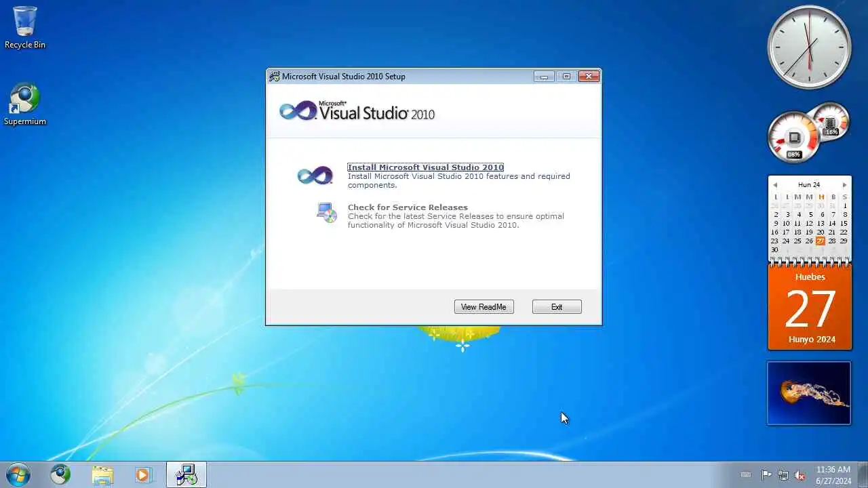
Task: Open the Action Center flag icon
Action: tap(766, 475)
